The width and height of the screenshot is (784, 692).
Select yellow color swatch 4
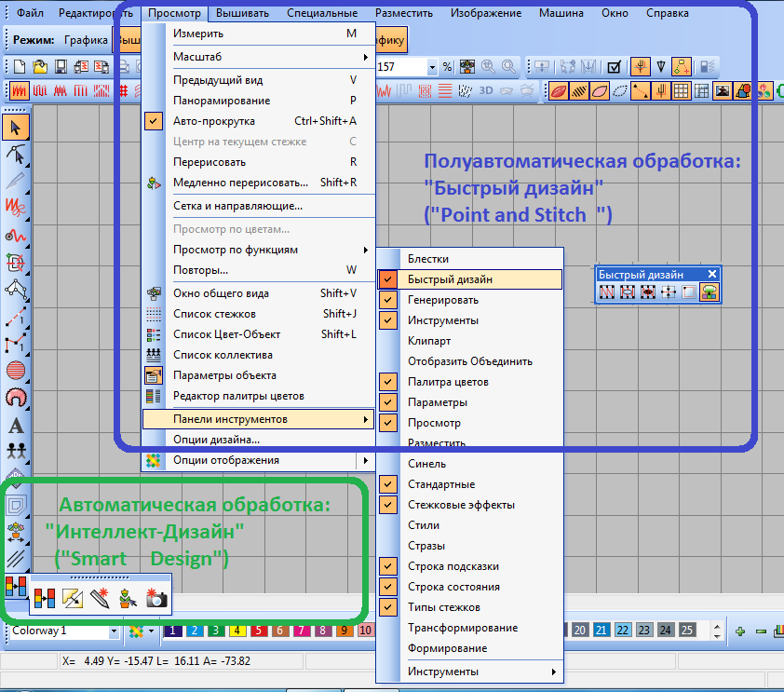pyautogui.click(x=237, y=631)
